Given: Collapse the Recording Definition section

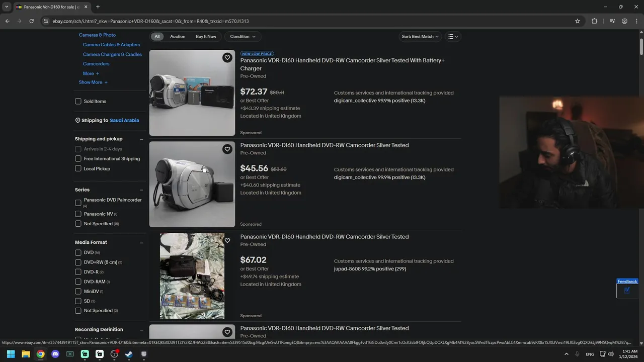Looking at the screenshot, I should (141, 330).
